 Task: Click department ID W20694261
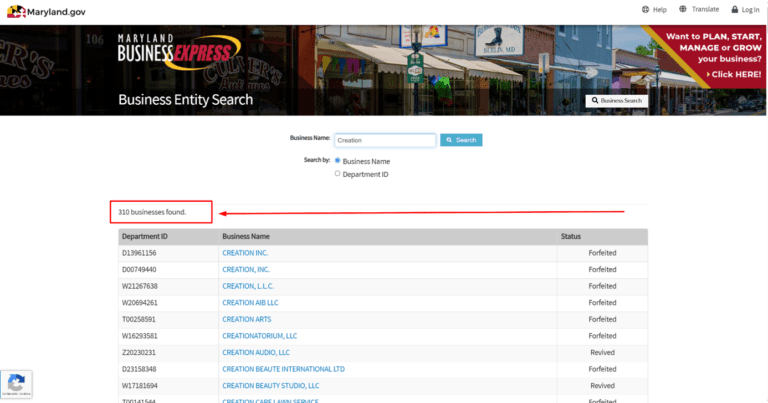click(x=140, y=303)
